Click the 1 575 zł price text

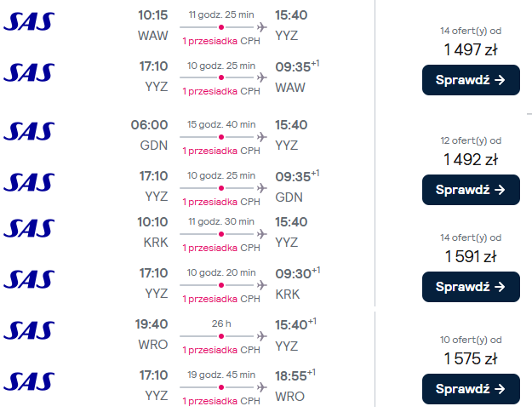coord(471,358)
